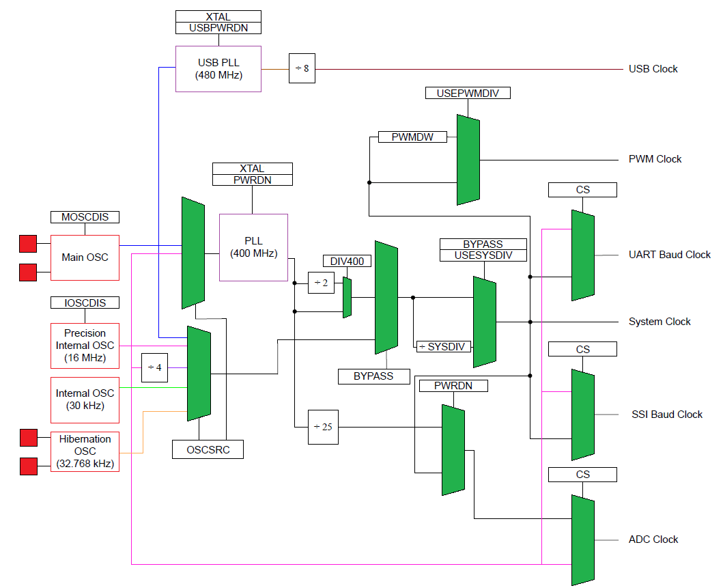Select the ÷25 divider block
723x588 pixels.
click(x=322, y=427)
